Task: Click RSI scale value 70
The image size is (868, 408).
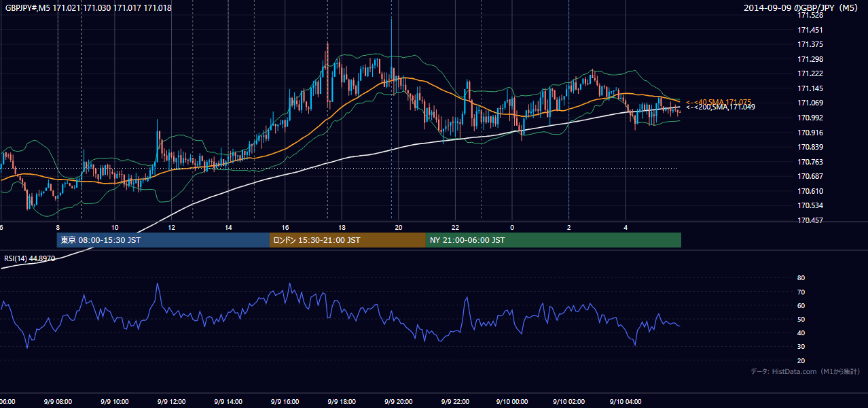Action: 801,292
